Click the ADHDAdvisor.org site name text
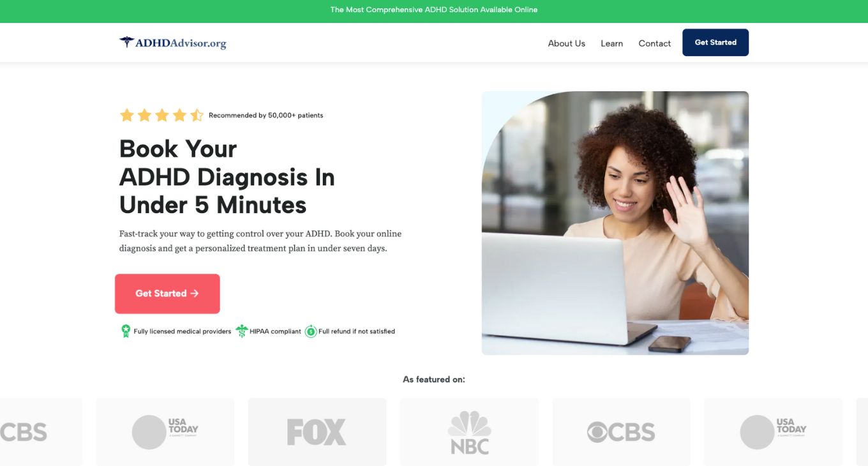Screen dimensions: 868x466 click(x=181, y=43)
